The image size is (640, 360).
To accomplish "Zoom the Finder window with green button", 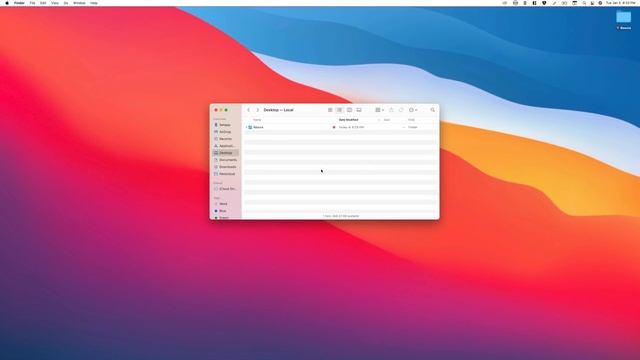I will [x=226, y=110].
